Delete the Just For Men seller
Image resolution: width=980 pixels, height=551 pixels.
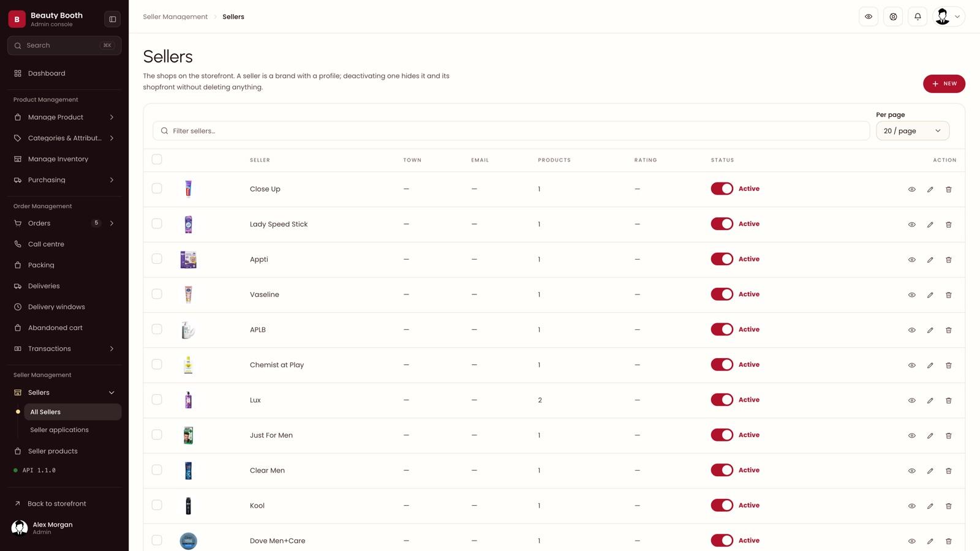pos(948,436)
